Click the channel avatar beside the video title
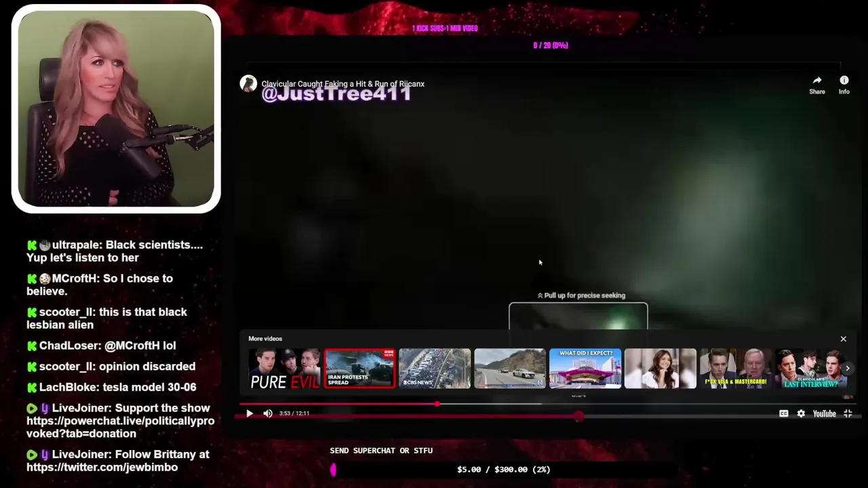 (x=248, y=83)
